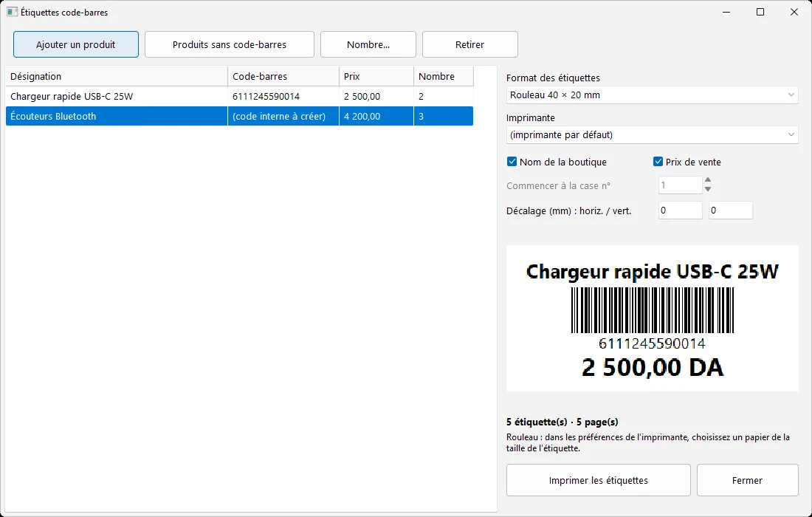Viewport: 812px width, 517px height.
Task: Close the Étiquettes code-barres window
Action: point(794,12)
